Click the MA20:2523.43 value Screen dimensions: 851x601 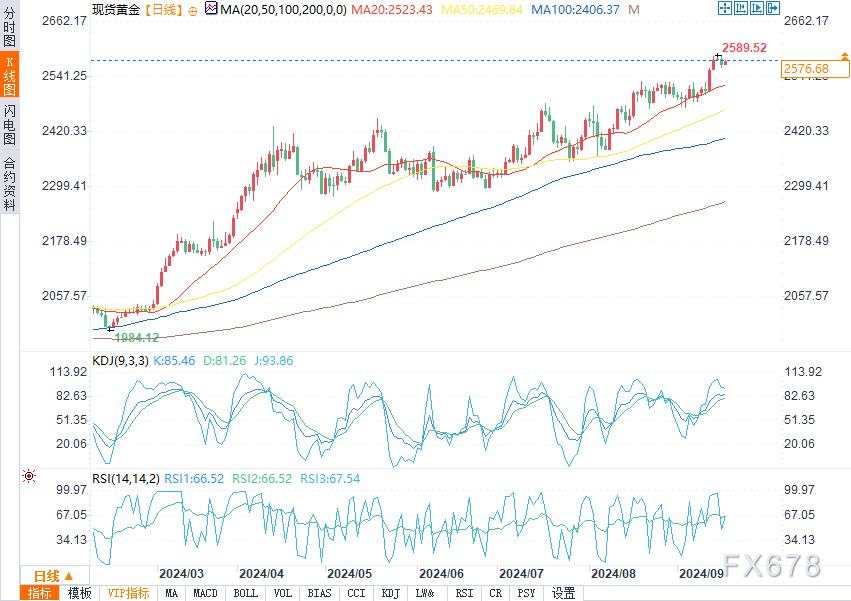coord(392,9)
